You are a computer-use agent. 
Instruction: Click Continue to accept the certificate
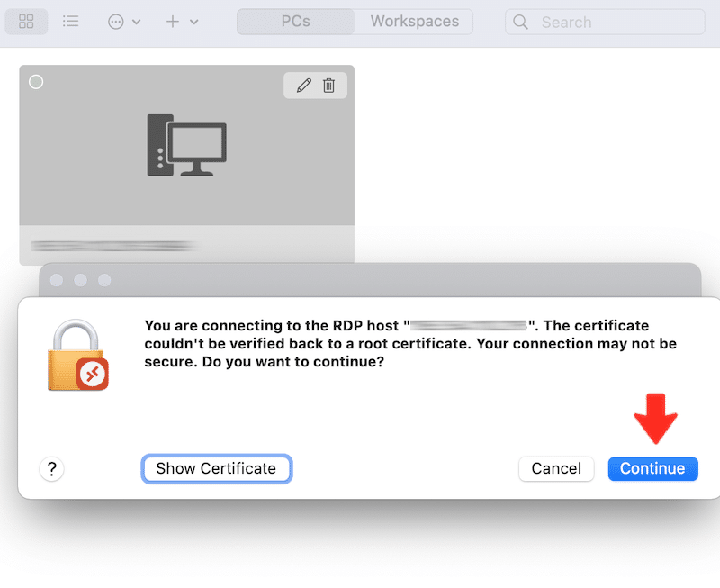pos(652,468)
